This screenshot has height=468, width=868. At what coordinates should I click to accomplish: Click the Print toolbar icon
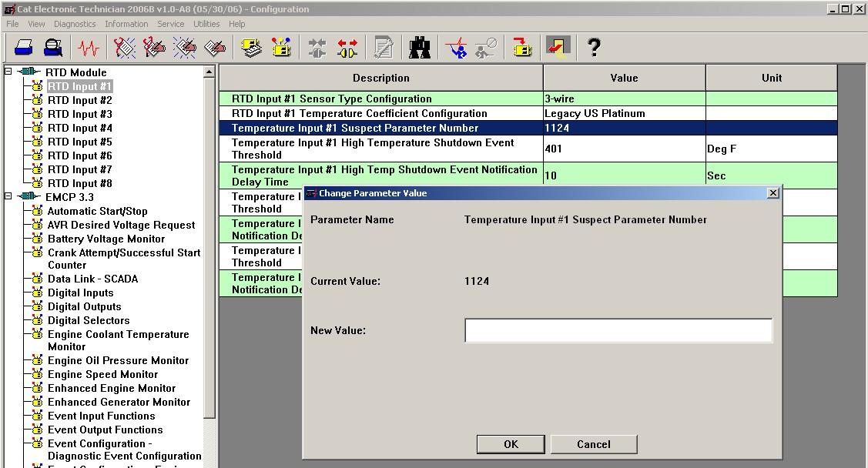23,48
